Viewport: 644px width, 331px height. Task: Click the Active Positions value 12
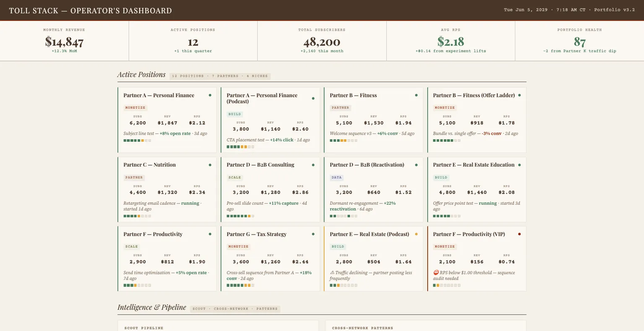pyautogui.click(x=193, y=42)
